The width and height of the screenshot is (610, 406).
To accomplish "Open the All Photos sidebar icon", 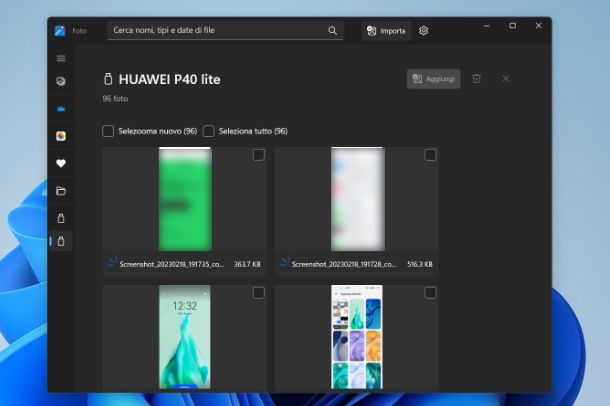I will point(61,81).
